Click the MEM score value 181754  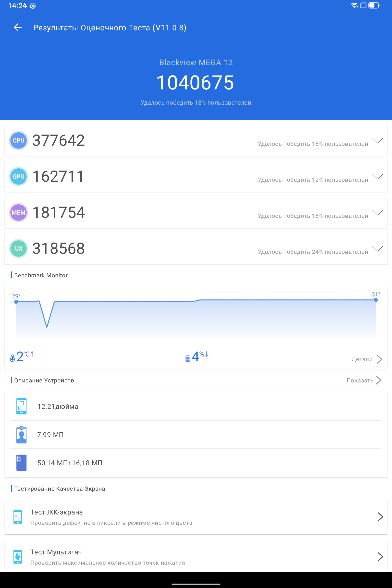[x=59, y=212]
